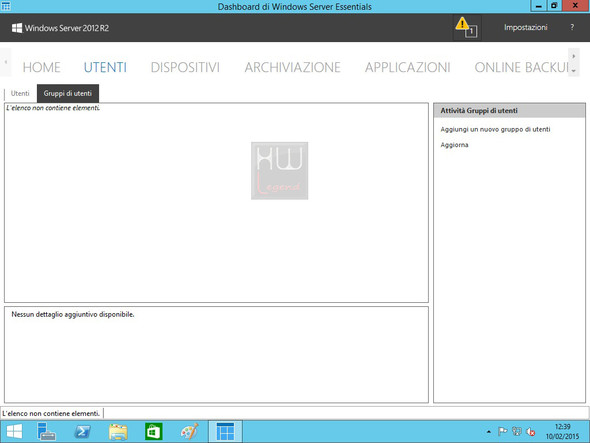This screenshot has height=443, width=590.
Task: Click the left navigation scroll arrow
Action: tap(6, 62)
